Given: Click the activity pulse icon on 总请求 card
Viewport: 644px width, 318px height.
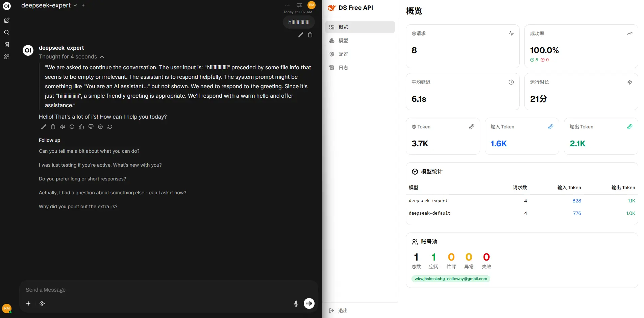Looking at the screenshot, I should 511,33.
